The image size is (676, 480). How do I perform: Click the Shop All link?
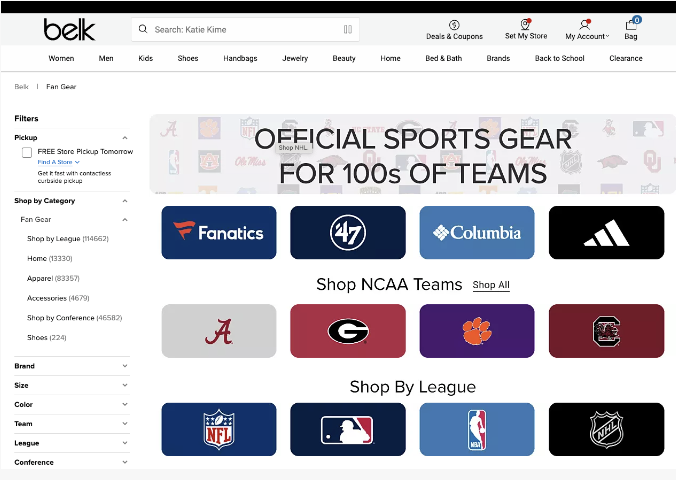click(491, 285)
